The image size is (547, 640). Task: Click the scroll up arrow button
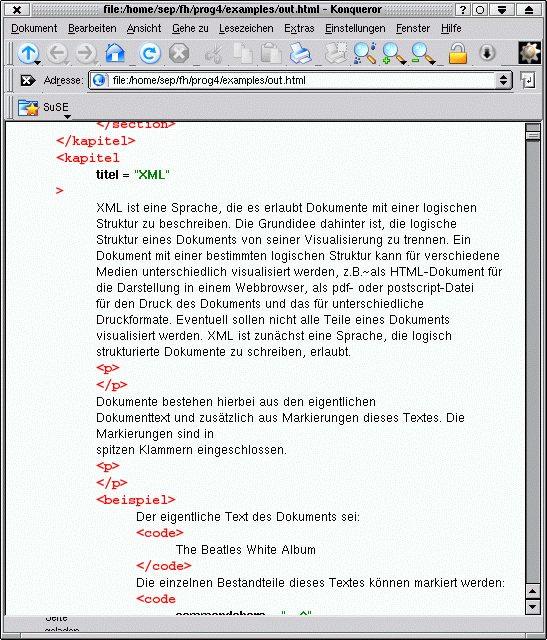pos(532,591)
